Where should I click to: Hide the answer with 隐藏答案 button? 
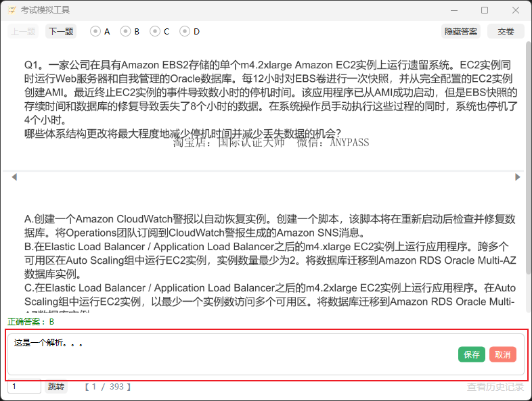[461, 32]
